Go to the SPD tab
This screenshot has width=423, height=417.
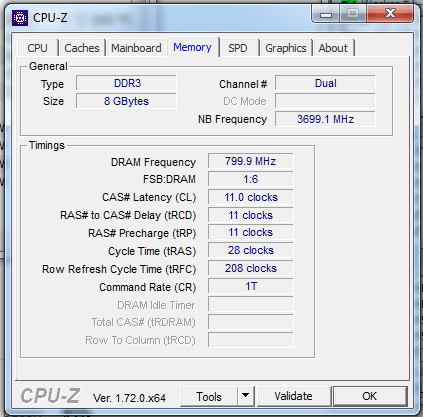click(x=238, y=48)
